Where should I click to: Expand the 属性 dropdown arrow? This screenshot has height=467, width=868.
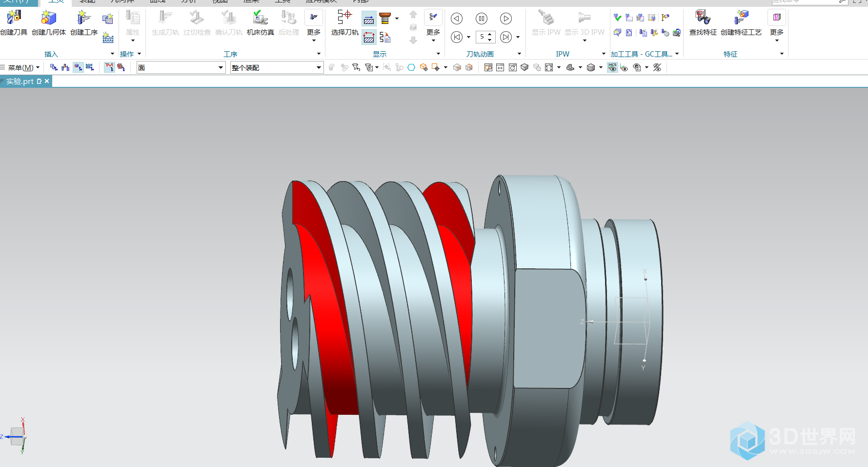[x=133, y=41]
